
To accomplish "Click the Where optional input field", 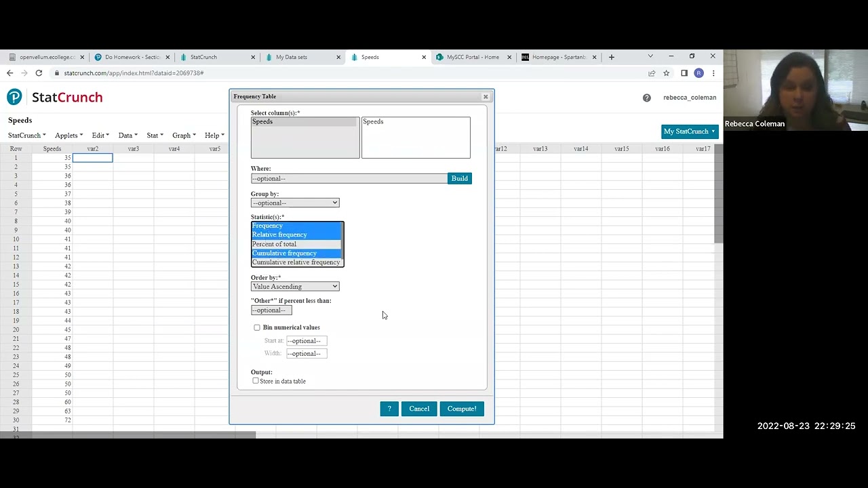I will coord(349,178).
